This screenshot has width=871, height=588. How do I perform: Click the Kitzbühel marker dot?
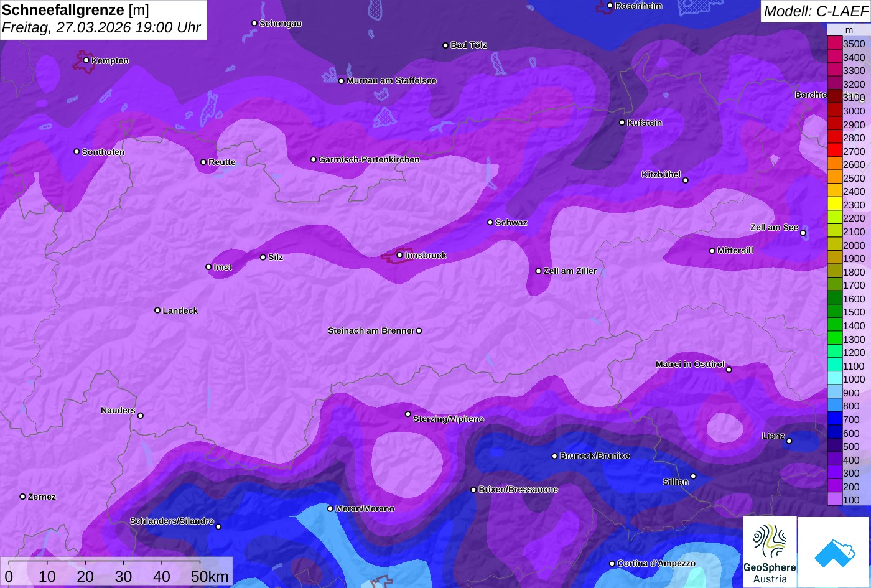tap(686, 180)
